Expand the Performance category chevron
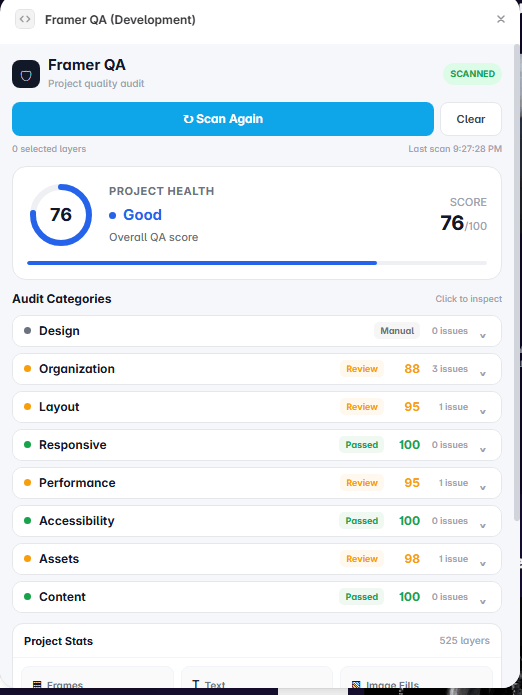Image resolution: width=522 pixels, height=695 pixels. [x=483, y=488]
